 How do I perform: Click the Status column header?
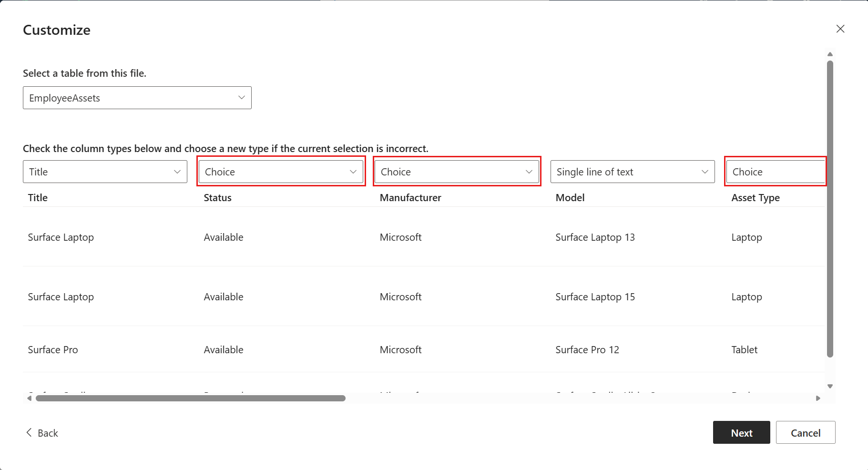(217, 197)
